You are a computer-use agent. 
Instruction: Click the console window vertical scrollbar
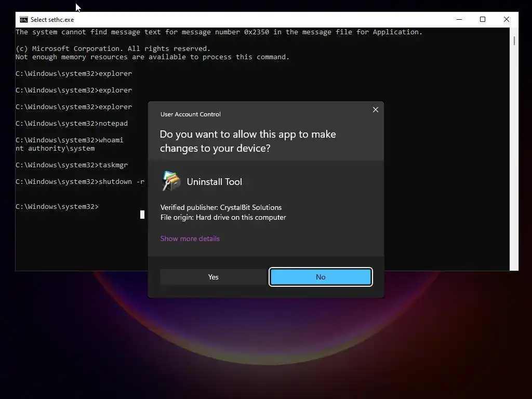(514, 149)
